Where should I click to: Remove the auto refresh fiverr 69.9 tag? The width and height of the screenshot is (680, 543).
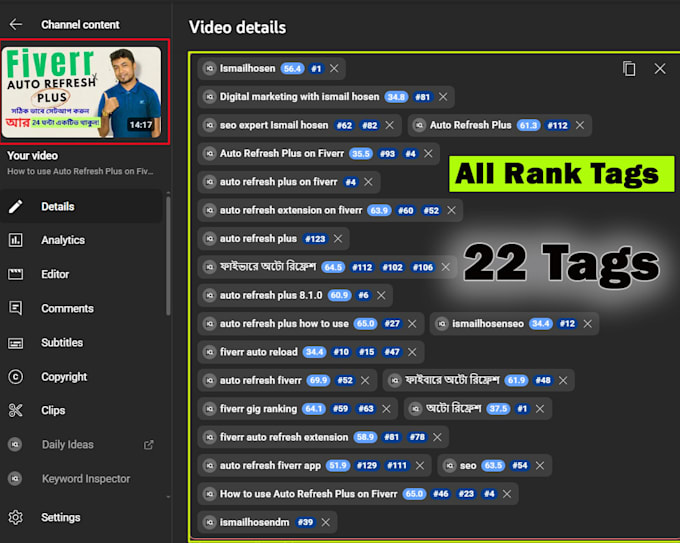click(x=365, y=380)
